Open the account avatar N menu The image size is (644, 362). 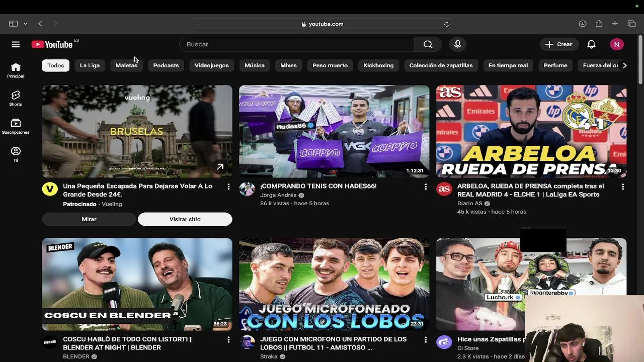point(616,44)
